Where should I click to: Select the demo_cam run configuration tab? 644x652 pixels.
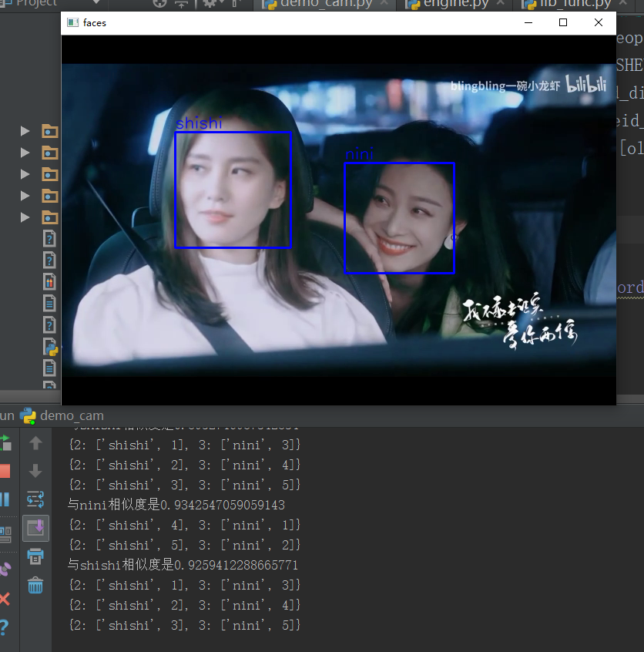[62, 416]
